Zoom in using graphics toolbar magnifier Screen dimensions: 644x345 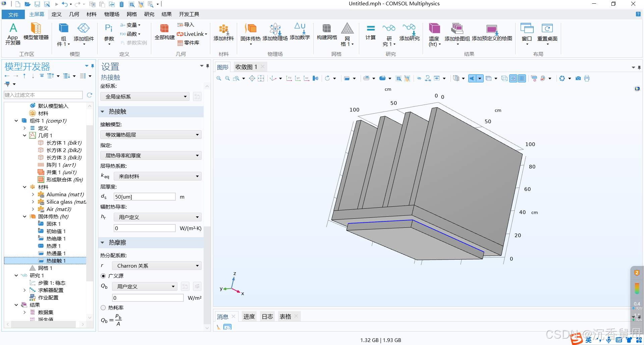pyautogui.click(x=219, y=78)
